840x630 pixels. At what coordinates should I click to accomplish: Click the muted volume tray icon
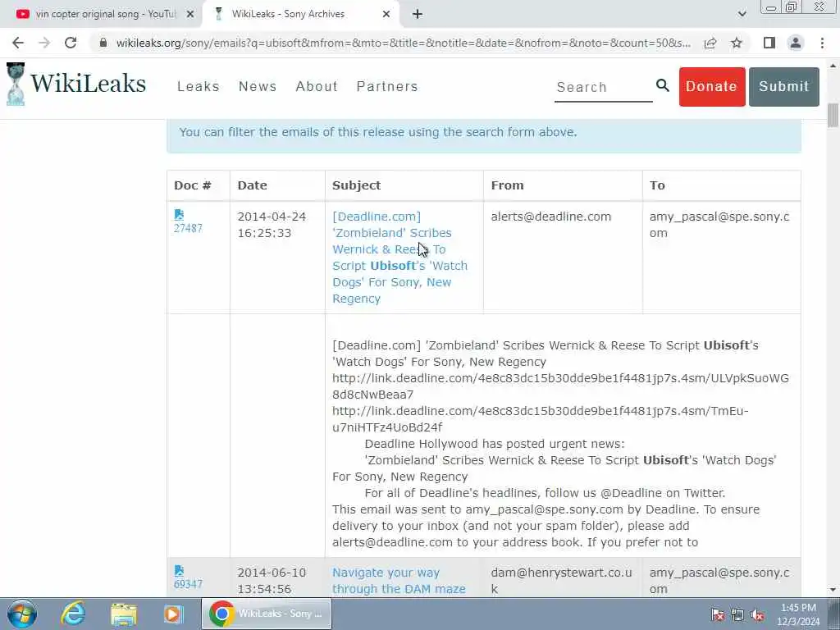pyautogui.click(x=757, y=614)
